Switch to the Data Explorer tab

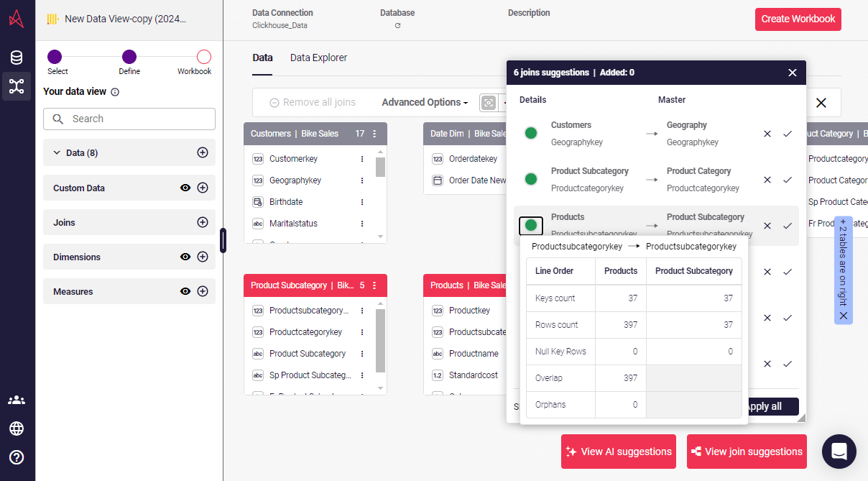(318, 58)
